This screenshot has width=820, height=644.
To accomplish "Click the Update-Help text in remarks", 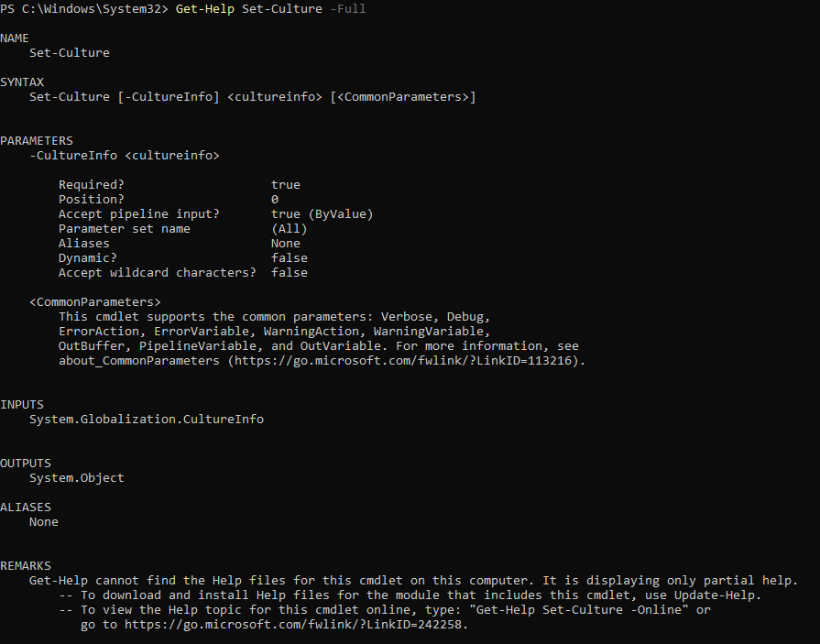I will (714, 595).
